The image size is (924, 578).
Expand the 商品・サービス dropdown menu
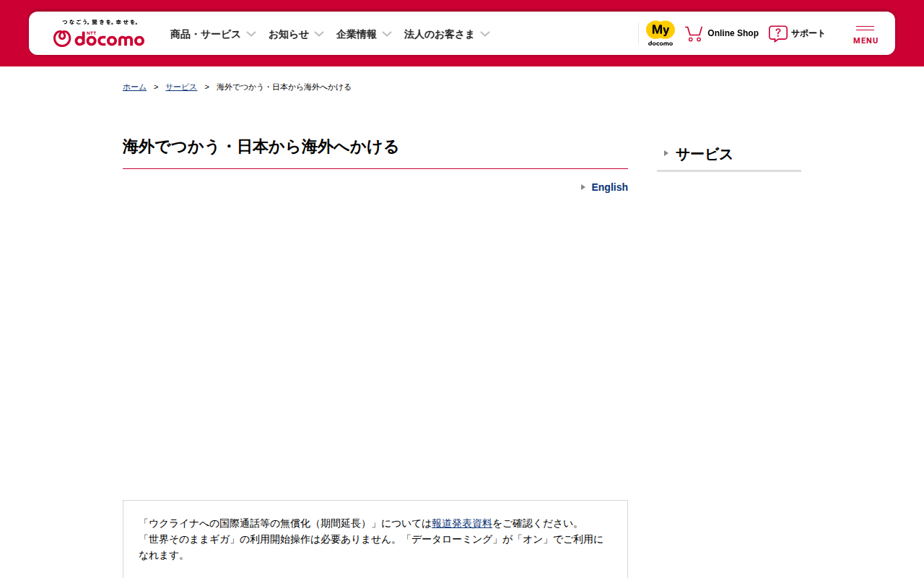click(213, 34)
